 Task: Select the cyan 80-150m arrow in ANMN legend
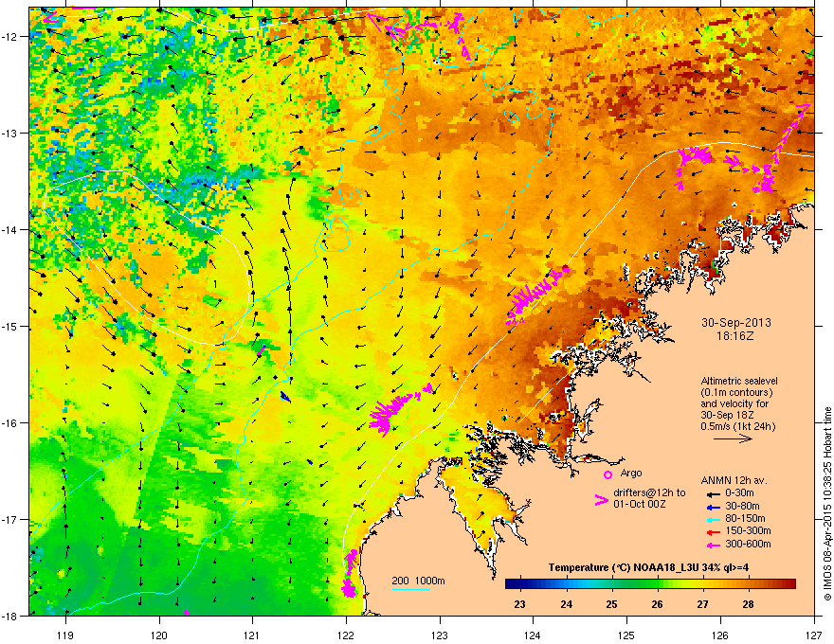pos(712,519)
